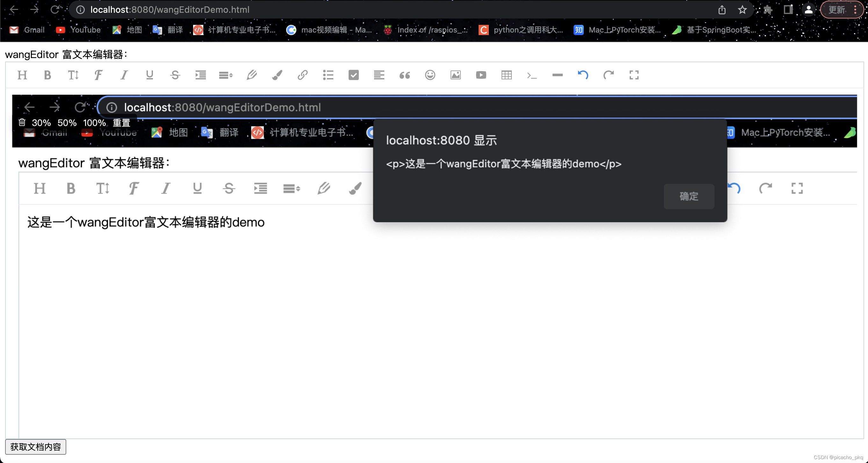Open the font size menu in the top editor toolbar
868x463 pixels.
73,75
